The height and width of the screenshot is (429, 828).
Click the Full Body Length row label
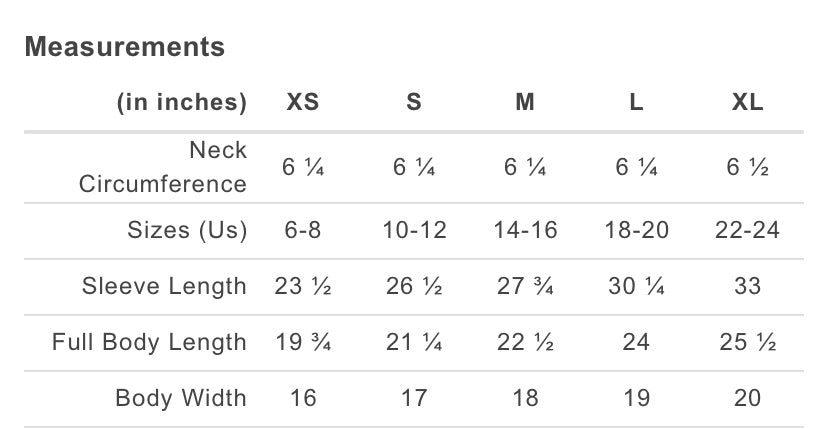(x=149, y=342)
